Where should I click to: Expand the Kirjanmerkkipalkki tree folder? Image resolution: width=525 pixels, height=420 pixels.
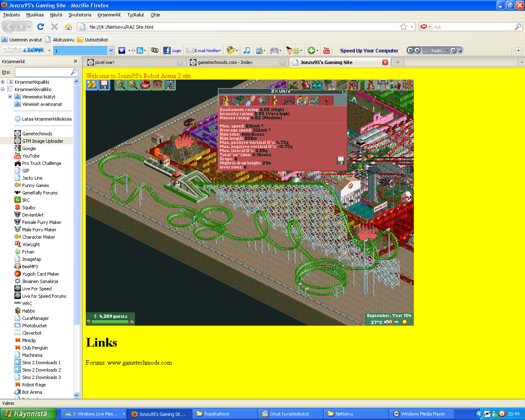click(3, 82)
